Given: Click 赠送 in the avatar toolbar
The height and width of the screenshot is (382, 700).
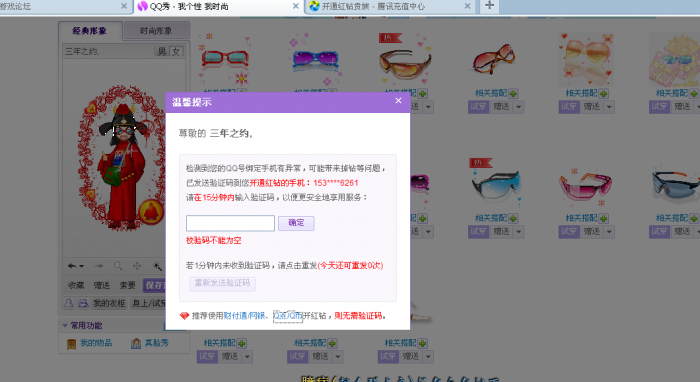Looking at the screenshot, I should (102, 285).
